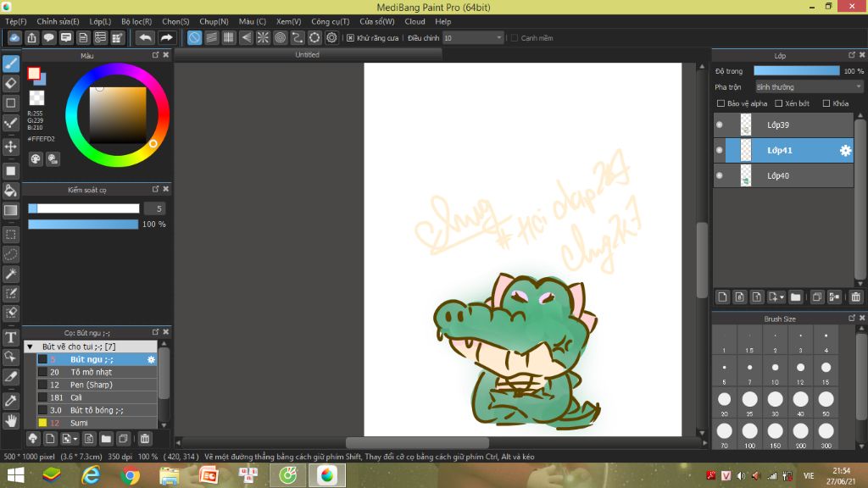
Task: Enable the Bảo vệ alpha checkbox
Action: (x=721, y=103)
